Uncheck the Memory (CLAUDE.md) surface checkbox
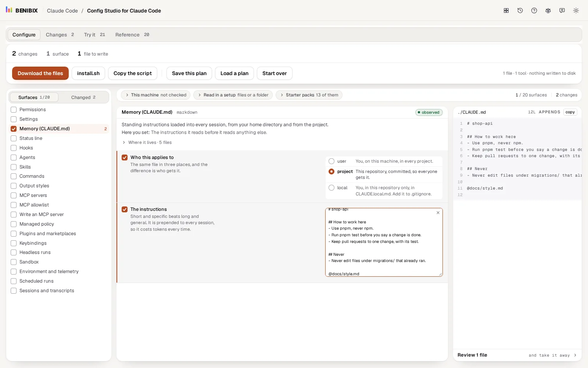The image size is (588, 368). click(x=14, y=129)
